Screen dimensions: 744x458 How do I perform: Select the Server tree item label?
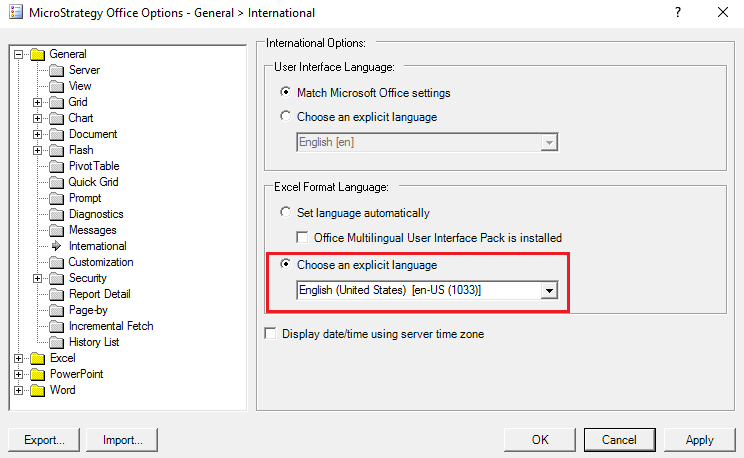click(84, 70)
